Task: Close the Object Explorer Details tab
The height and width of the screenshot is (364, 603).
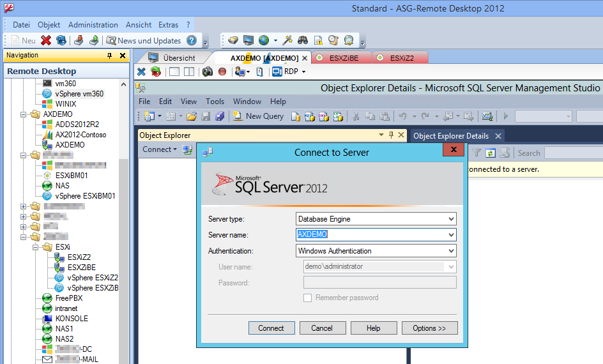Action: coord(498,136)
